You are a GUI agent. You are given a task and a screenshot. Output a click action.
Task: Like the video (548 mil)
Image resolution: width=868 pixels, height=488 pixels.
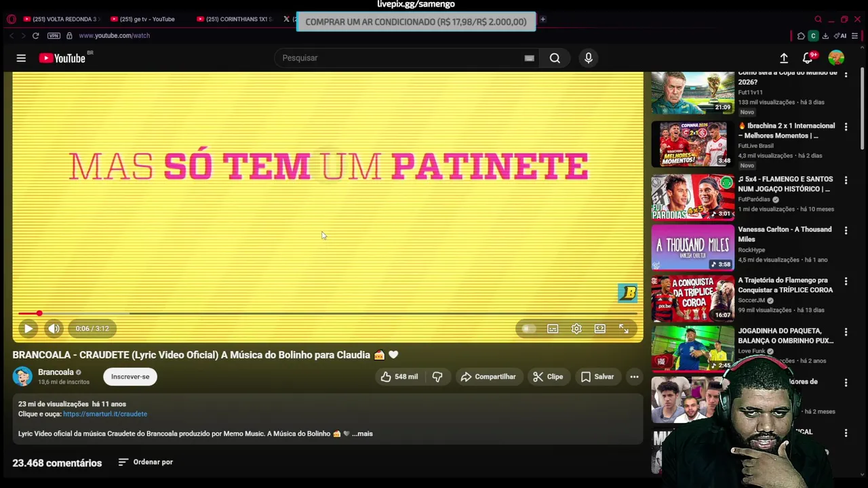coord(399,377)
